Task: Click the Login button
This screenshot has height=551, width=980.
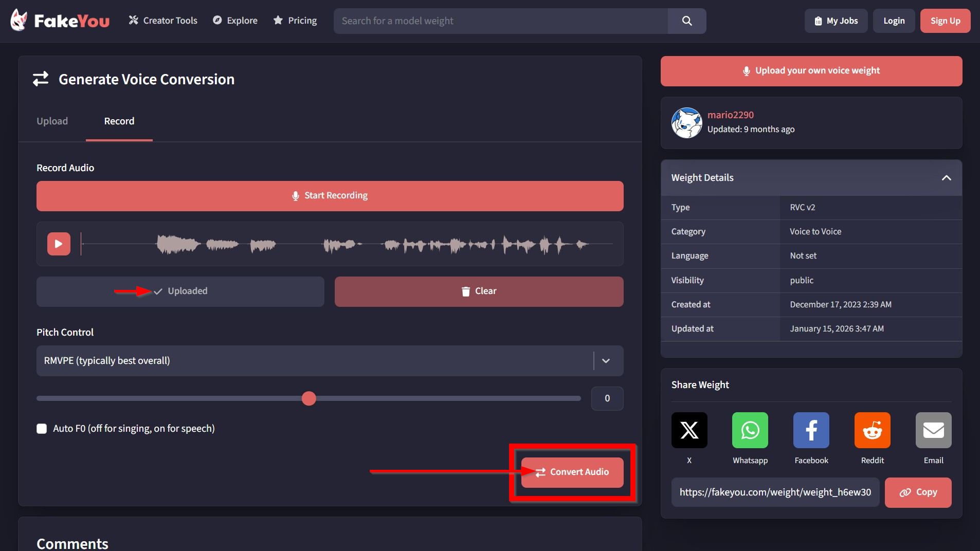Action: (x=894, y=21)
